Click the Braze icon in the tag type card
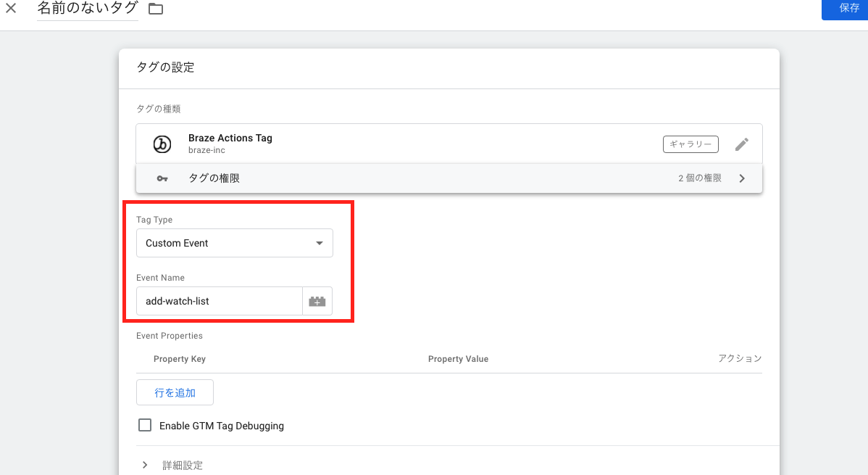Viewport: 868px width, 475px height. click(x=162, y=144)
